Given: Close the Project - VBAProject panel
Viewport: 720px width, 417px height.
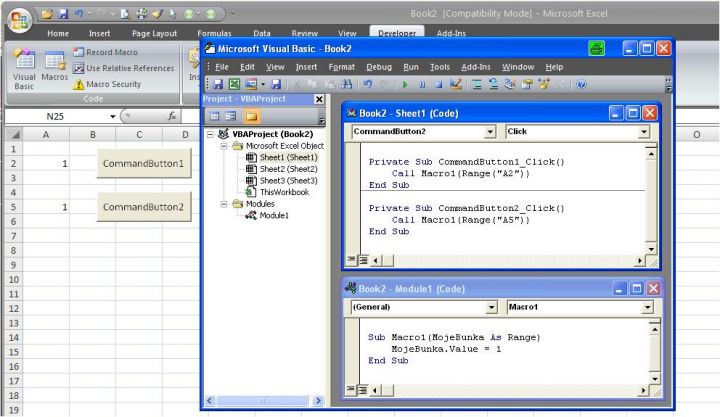Looking at the screenshot, I should (x=319, y=99).
